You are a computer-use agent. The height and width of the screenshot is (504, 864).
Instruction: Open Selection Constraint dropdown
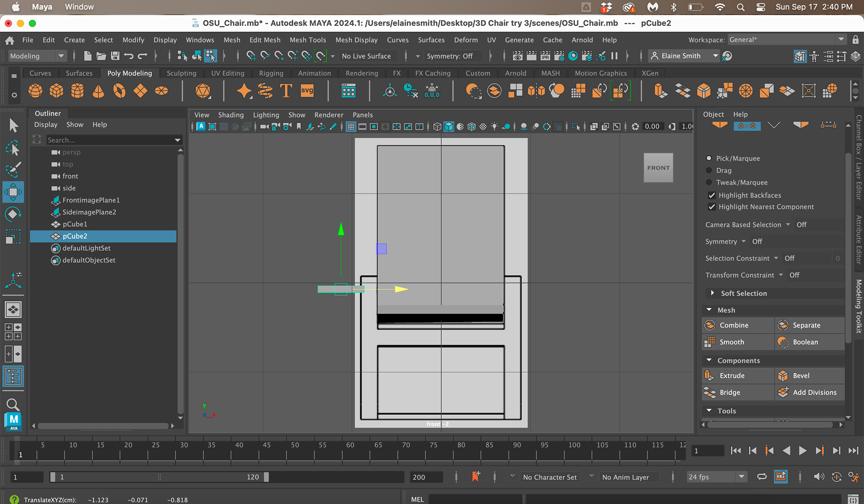point(776,258)
